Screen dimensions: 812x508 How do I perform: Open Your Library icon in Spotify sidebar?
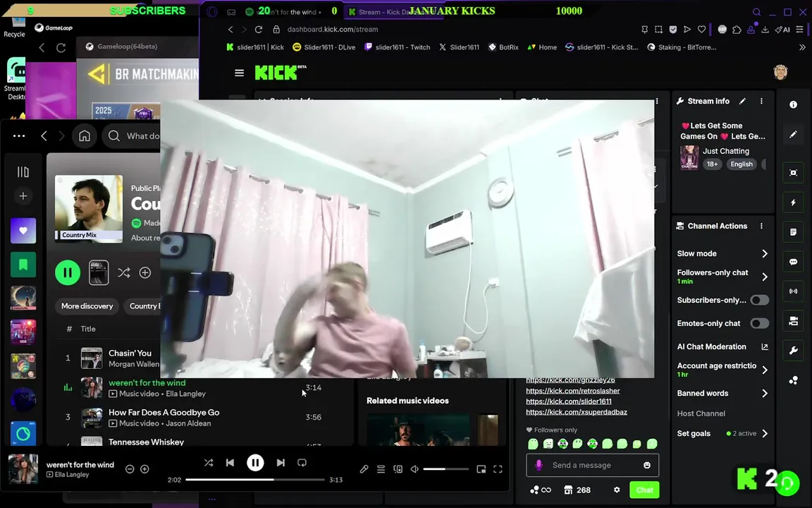[23, 171]
